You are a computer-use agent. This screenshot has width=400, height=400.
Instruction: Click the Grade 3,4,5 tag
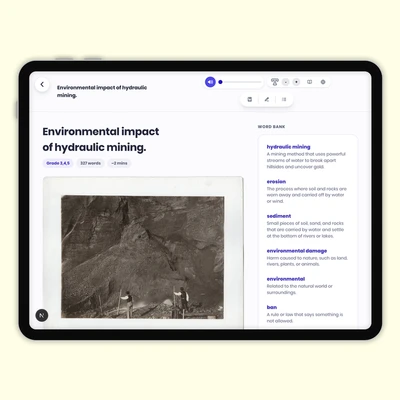(58, 163)
